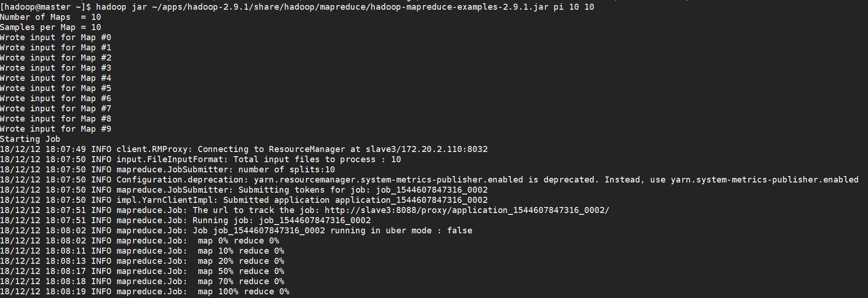The width and height of the screenshot is (868, 298).
Task: Click the "Wrote input for Map #9" line
Action: pos(55,129)
